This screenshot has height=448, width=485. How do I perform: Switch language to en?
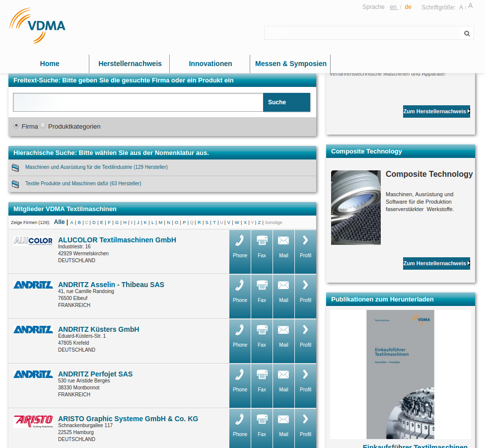click(x=394, y=7)
